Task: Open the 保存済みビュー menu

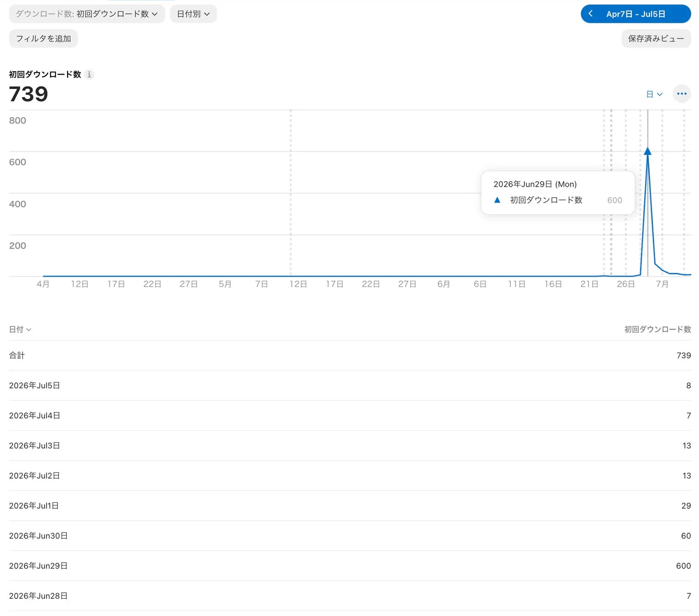Action: pos(656,39)
